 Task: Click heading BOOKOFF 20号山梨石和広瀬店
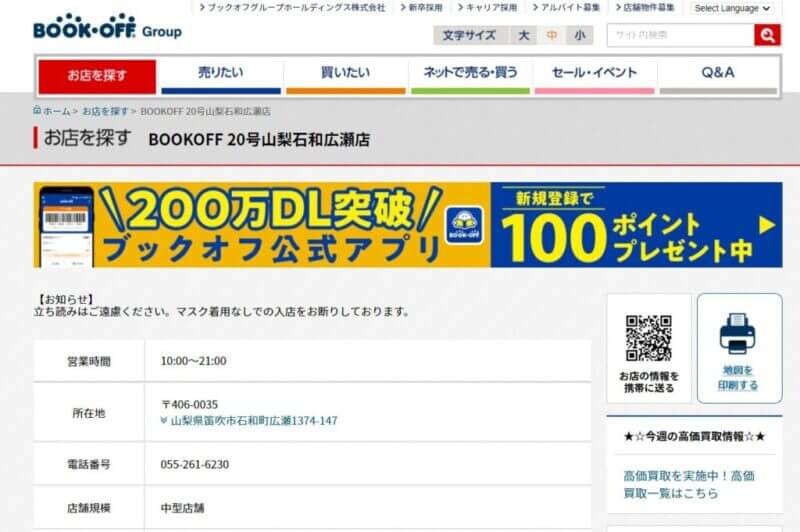259,140
